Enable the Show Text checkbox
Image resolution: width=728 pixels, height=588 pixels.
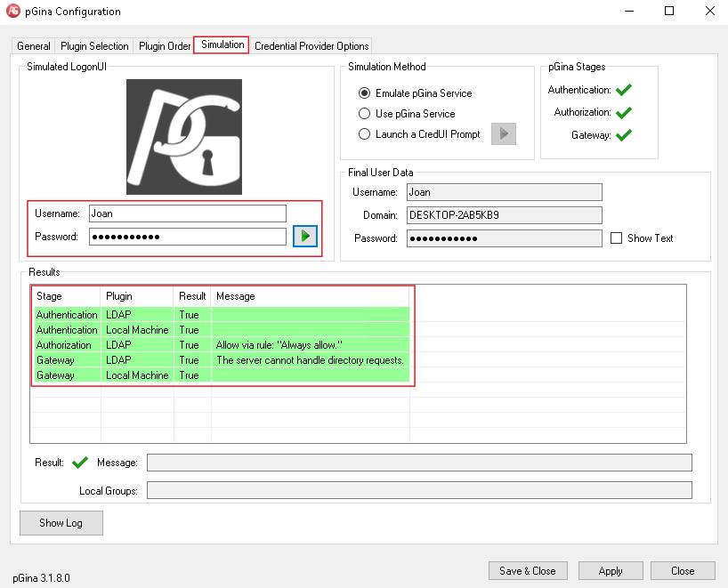[617, 238]
